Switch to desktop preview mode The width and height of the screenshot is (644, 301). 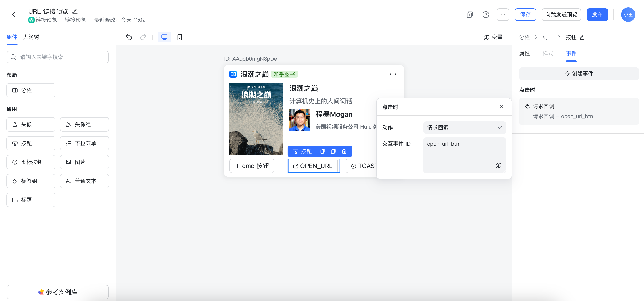point(164,37)
